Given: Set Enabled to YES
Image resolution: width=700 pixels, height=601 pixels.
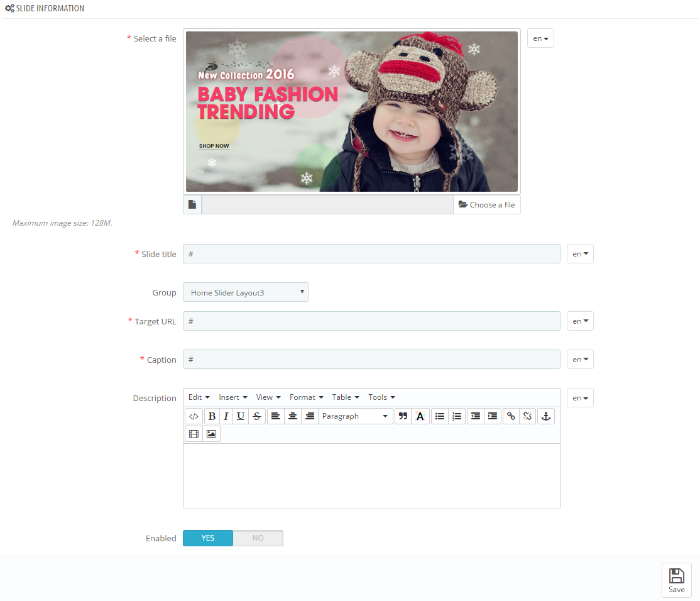Looking at the screenshot, I should [x=208, y=538].
